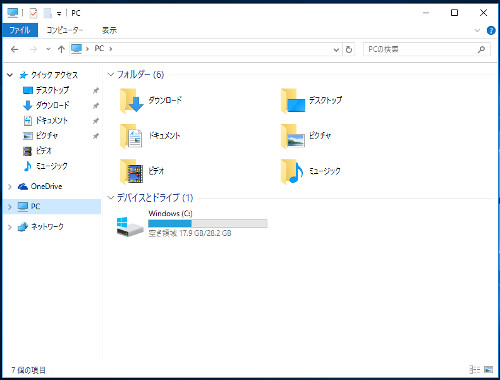
Task: Click the search magnifier icon
Action: point(481,50)
